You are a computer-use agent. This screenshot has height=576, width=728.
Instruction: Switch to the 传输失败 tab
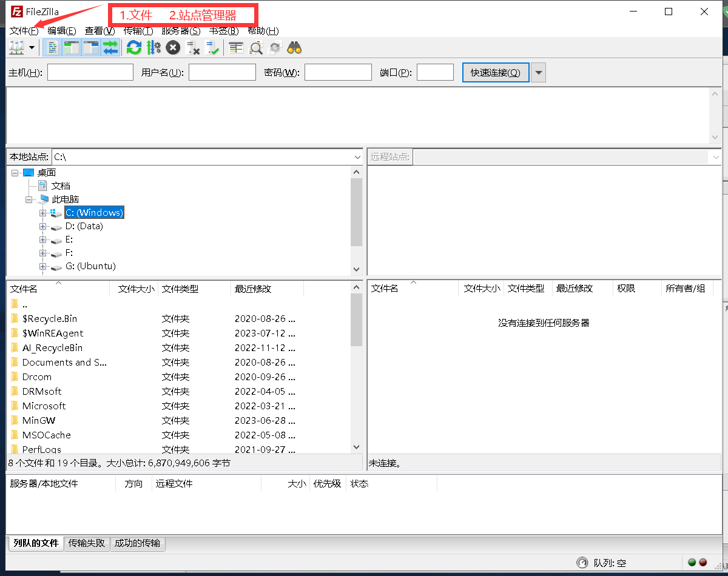[x=87, y=543]
